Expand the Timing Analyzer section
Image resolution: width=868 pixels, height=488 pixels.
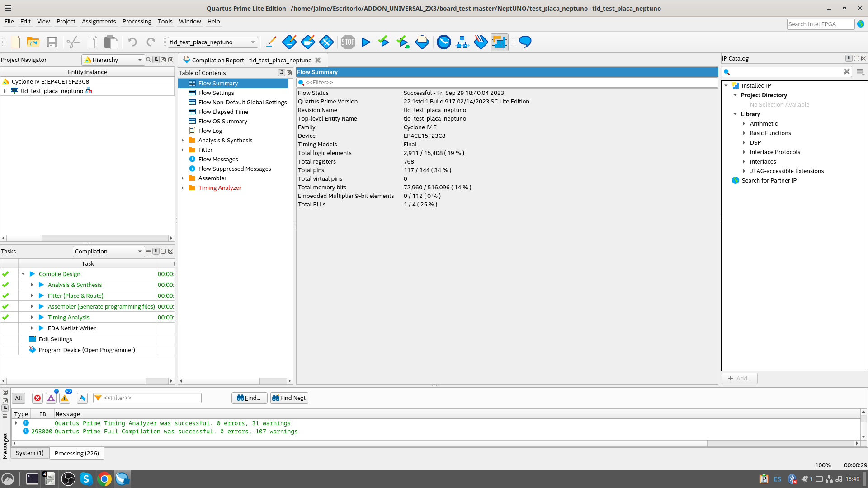[183, 188]
